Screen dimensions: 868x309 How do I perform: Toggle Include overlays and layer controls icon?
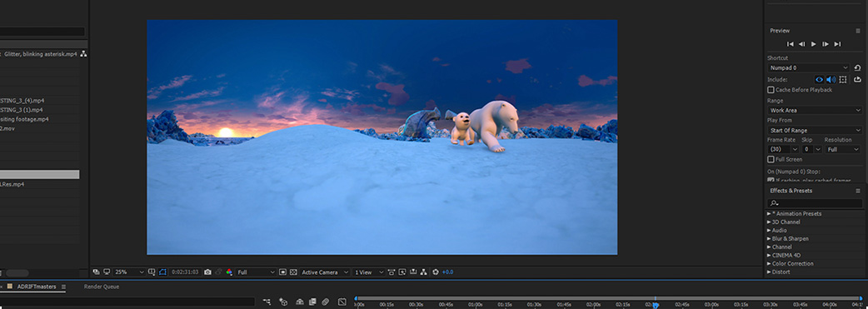[x=843, y=80]
